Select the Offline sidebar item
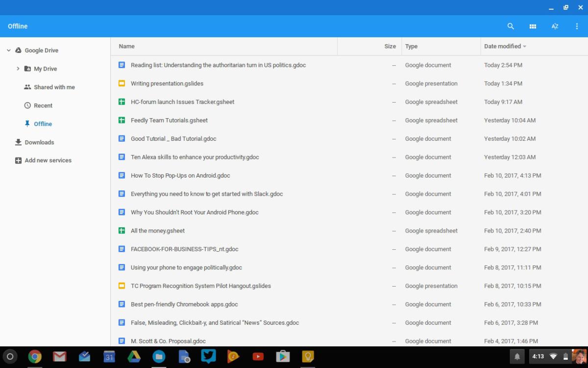Viewport: 588px width, 368px height. [x=43, y=124]
